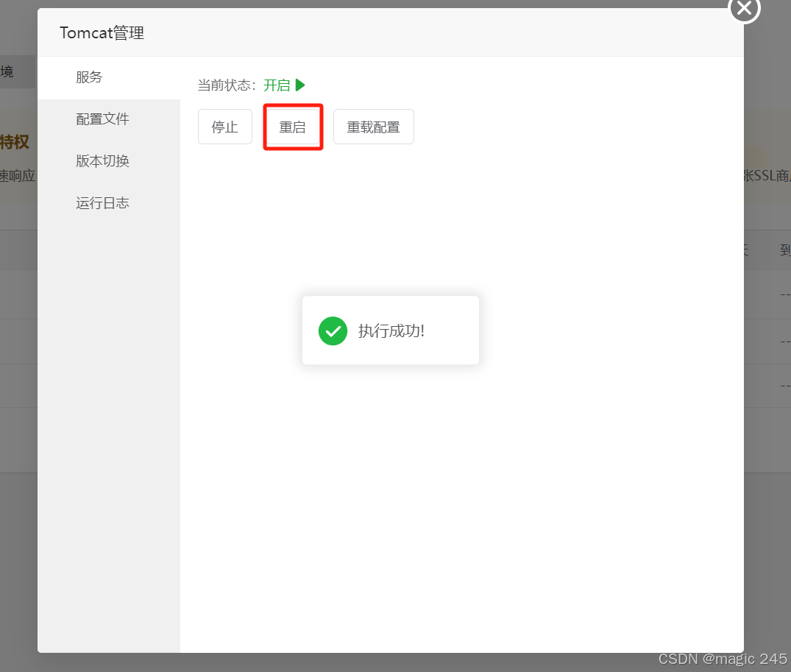The height and width of the screenshot is (672, 791).
Task: Click the 重载配置 button
Action: pos(373,127)
